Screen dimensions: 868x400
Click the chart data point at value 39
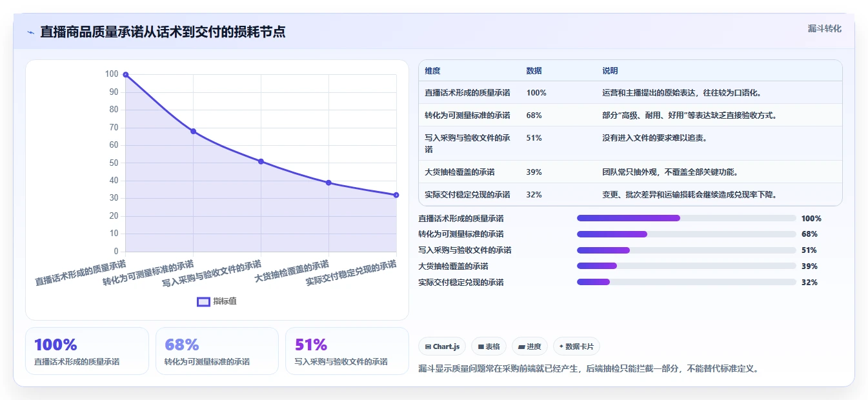point(328,183)
